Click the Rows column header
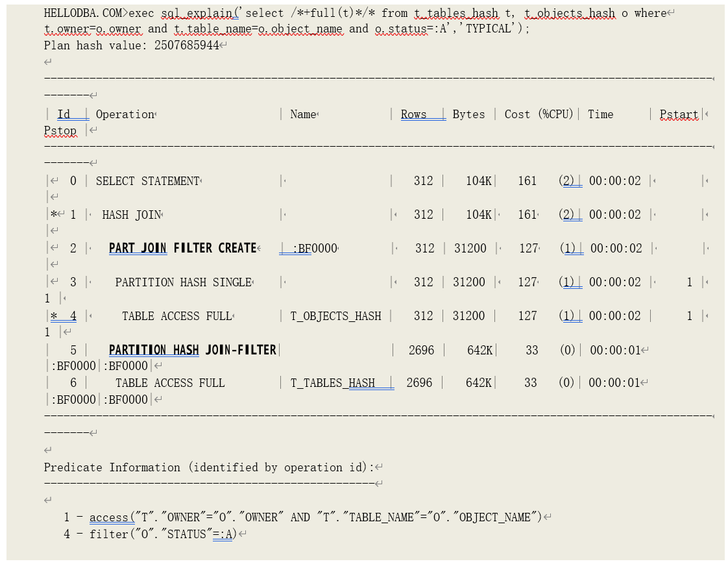The image size is (728, 568). click(x=413, y=114)
